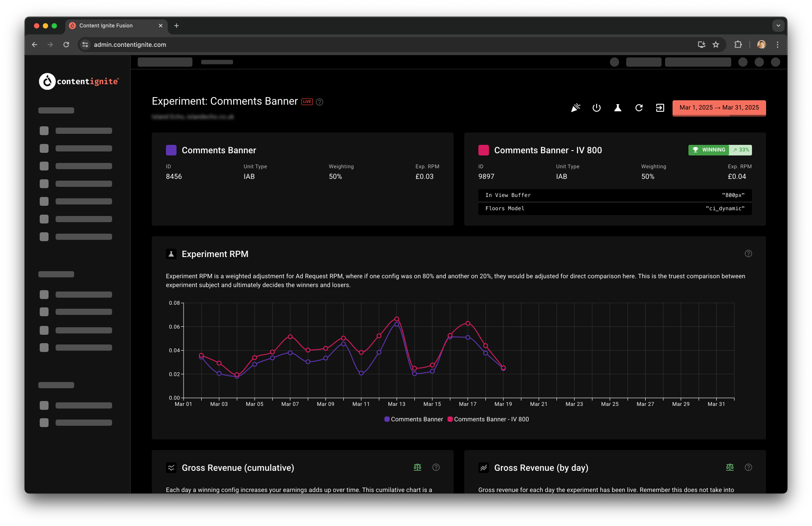Screen dimensions: 812x526
Task: Click the pink Comments Banner - IV 800 swatch
Action: point(484,150)
